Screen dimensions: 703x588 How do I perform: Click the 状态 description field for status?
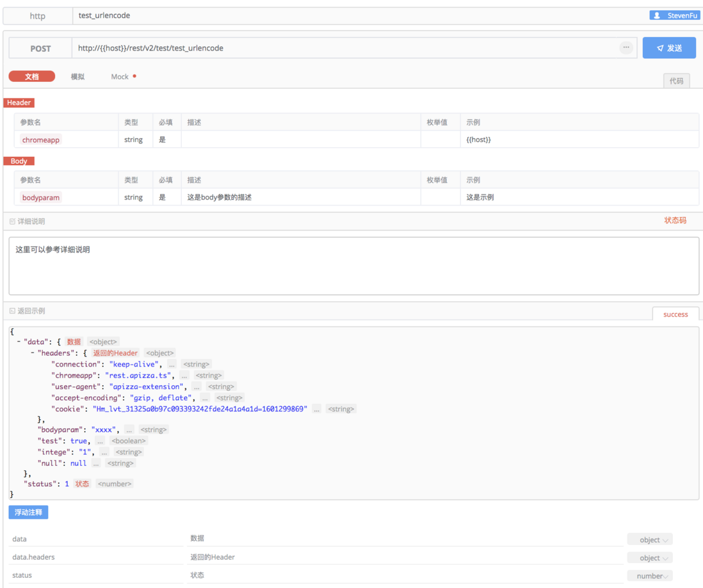(406, 575)
